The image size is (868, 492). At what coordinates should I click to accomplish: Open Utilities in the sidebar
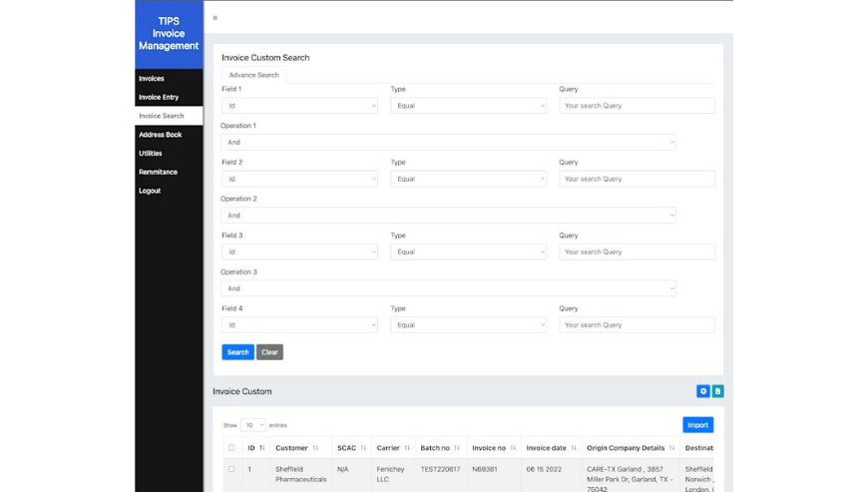[169, 154]
